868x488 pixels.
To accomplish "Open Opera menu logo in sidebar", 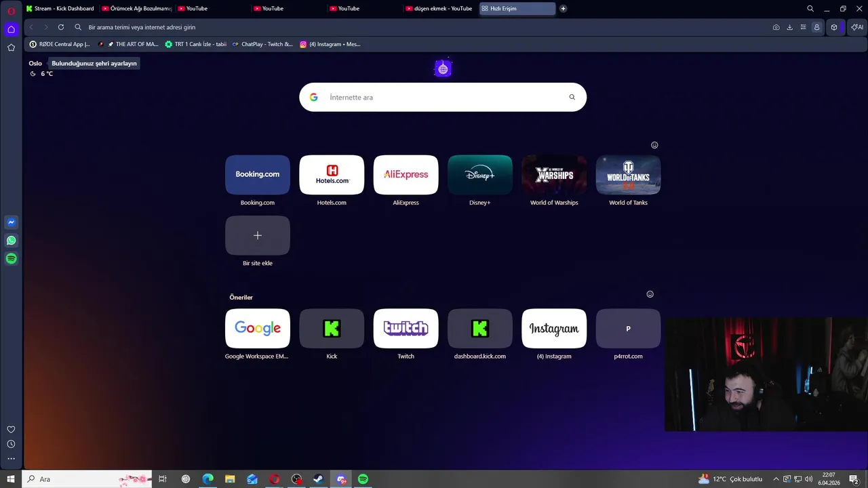I will (11, 11).
